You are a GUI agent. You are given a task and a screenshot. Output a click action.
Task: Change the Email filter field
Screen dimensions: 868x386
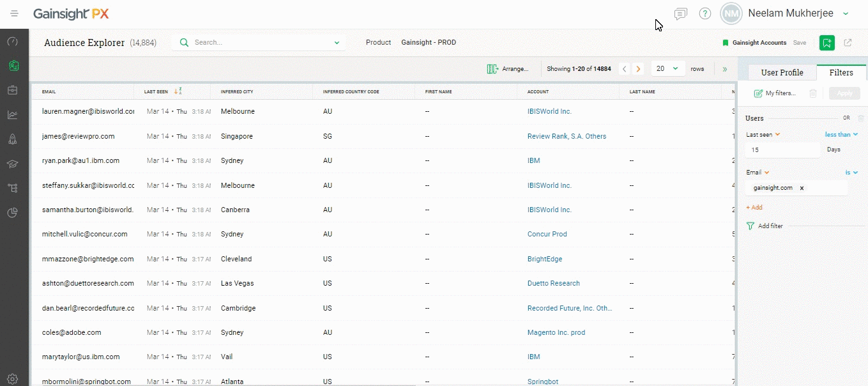tap(757, 173)
